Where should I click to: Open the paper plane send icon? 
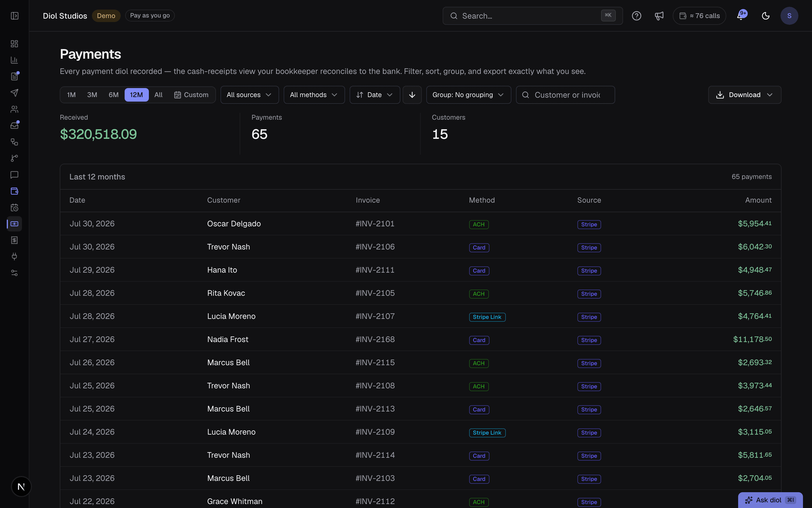pos(14,93)
